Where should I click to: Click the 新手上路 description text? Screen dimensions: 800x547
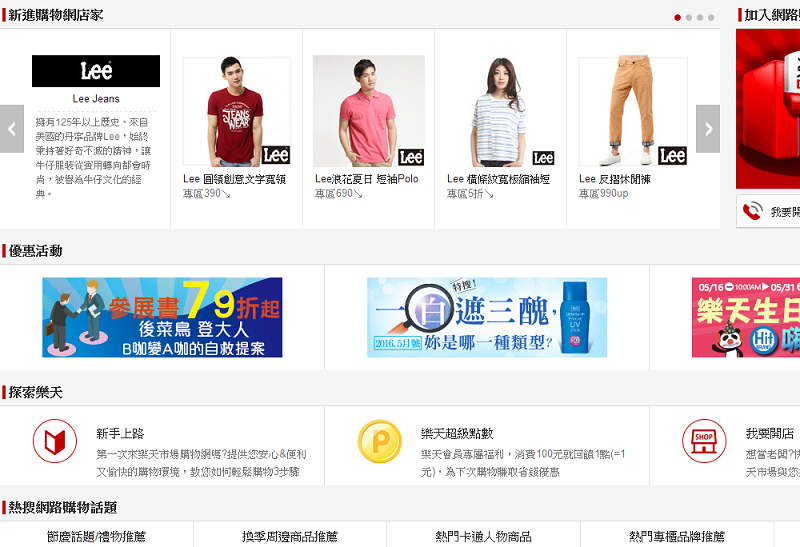[x=202, y=463]
